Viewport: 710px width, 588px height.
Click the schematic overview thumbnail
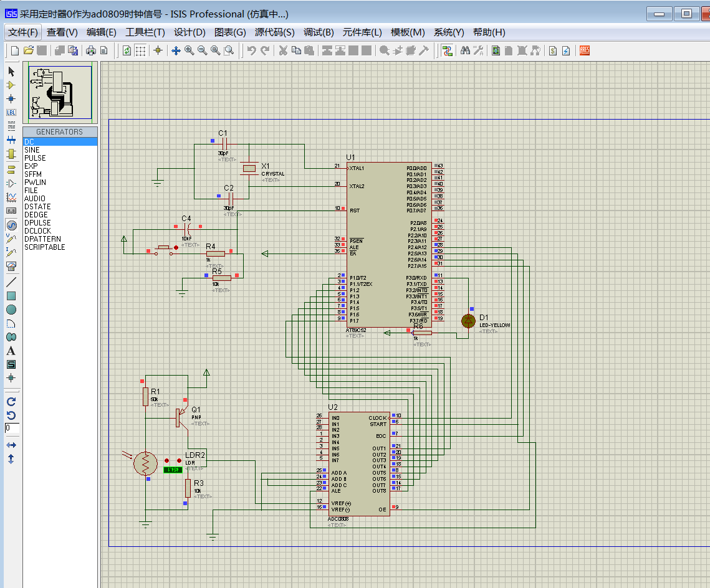coord(60,92)
